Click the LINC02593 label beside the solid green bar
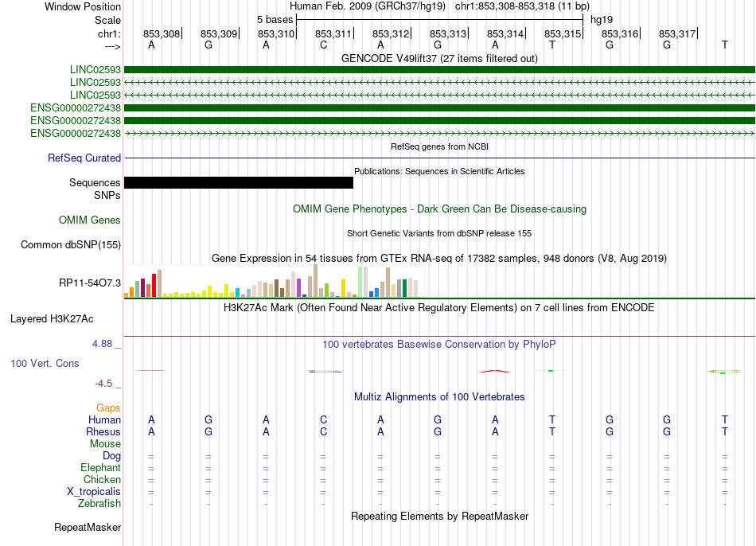 95,69
